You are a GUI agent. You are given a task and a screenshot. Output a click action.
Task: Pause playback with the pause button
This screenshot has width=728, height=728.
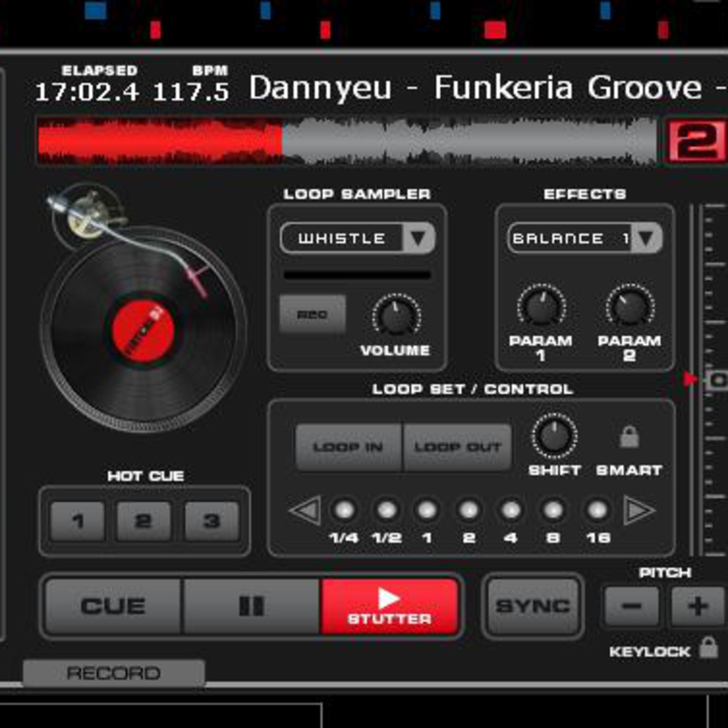pyautogui.click(x=252, y=606)
